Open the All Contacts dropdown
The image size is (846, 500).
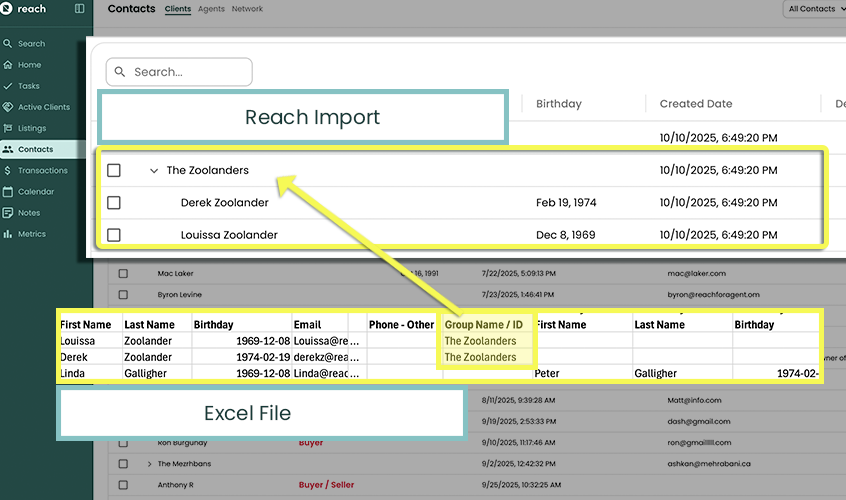(814, 9)
